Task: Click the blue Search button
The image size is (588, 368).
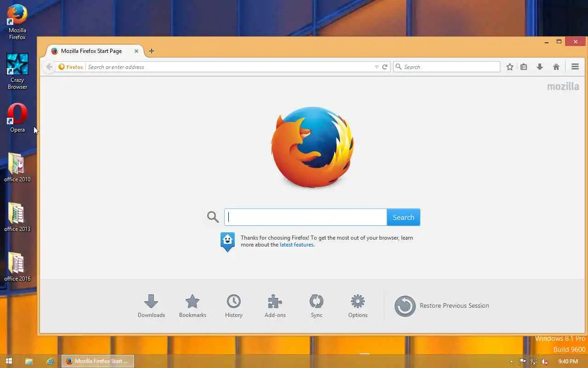Action: (x=403, y=217)
